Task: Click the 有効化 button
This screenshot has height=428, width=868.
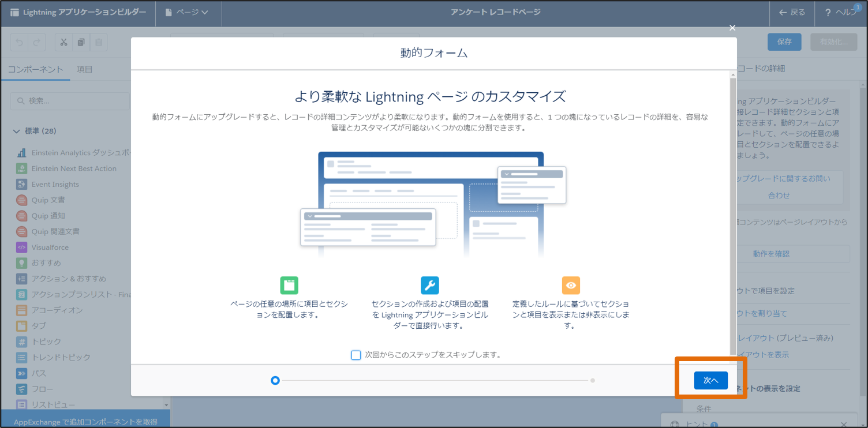Action: 833,42
